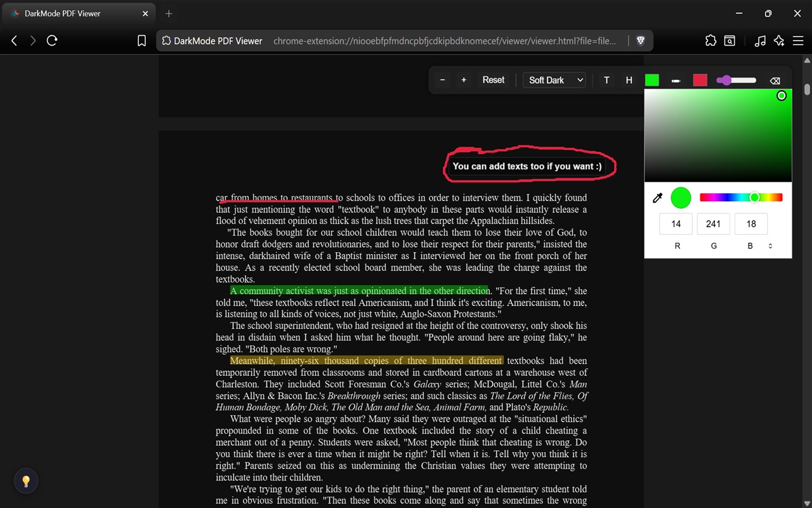812x508 pixels.
Task: Adjust the purple pen thickness slider
Action: [x=736, y=80]
